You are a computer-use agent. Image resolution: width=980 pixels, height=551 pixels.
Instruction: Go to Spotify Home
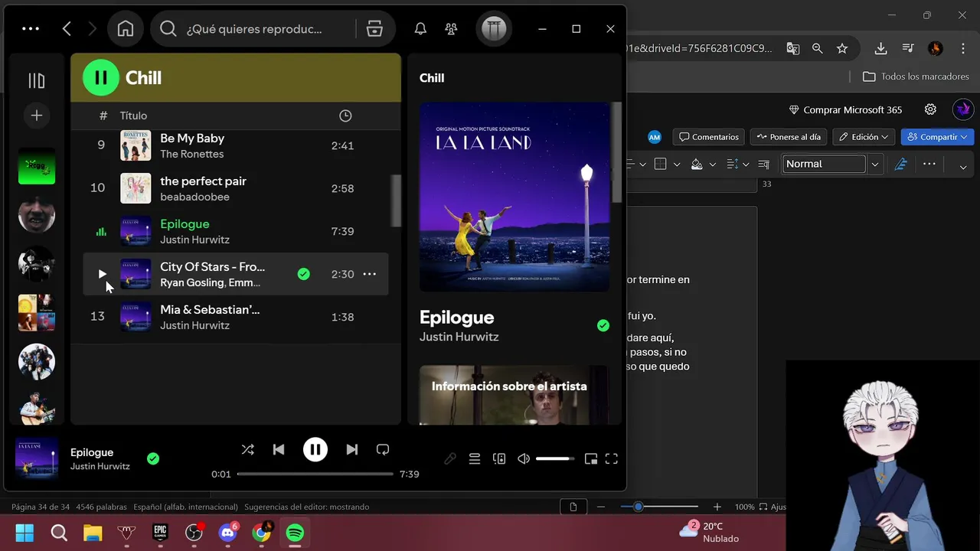coord(126,29)
